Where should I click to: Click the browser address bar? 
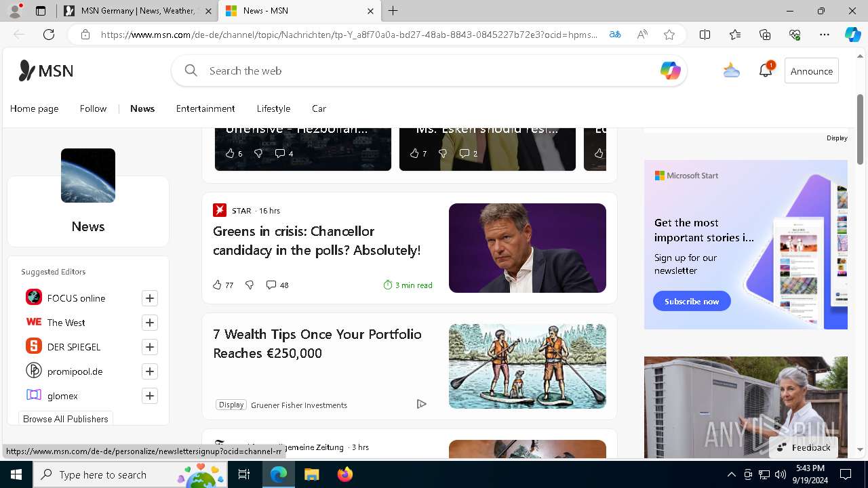click(x=349, y=35)
